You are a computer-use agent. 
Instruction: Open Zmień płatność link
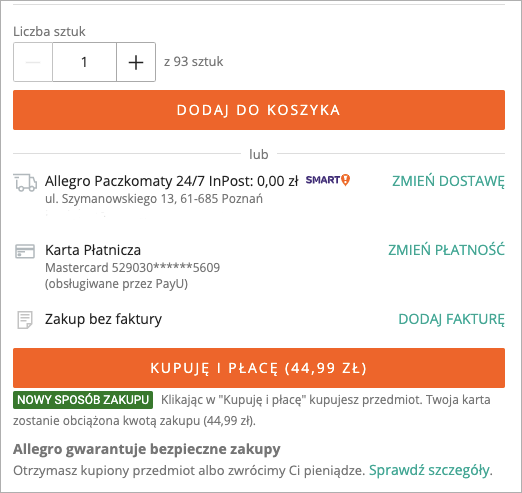pyautogui.click(x=446, y=250)
